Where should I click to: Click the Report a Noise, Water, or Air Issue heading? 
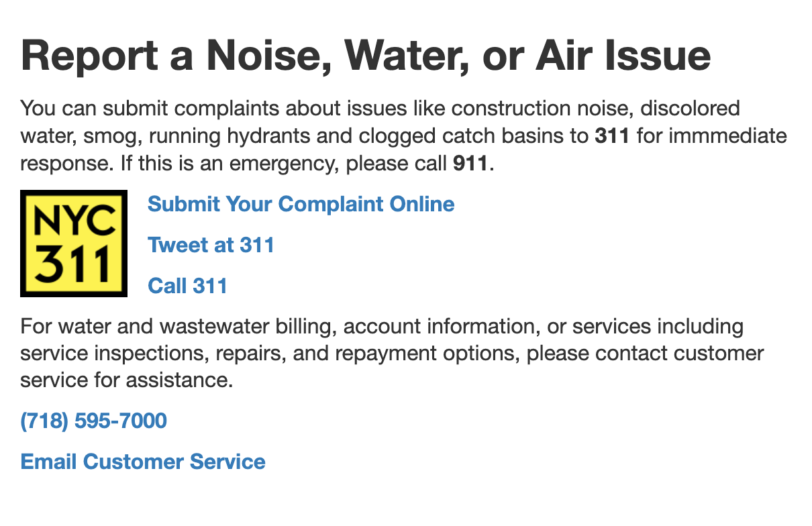[366, 56]
